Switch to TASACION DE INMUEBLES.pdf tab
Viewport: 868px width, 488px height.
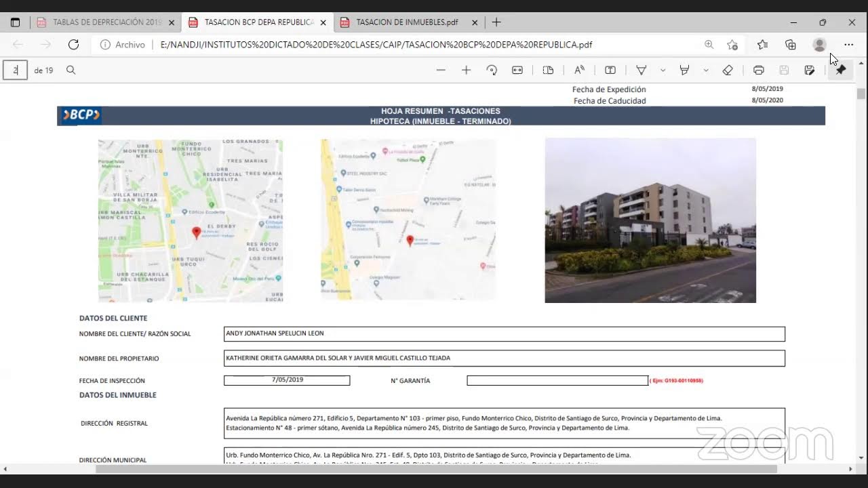tap(407, 22)
